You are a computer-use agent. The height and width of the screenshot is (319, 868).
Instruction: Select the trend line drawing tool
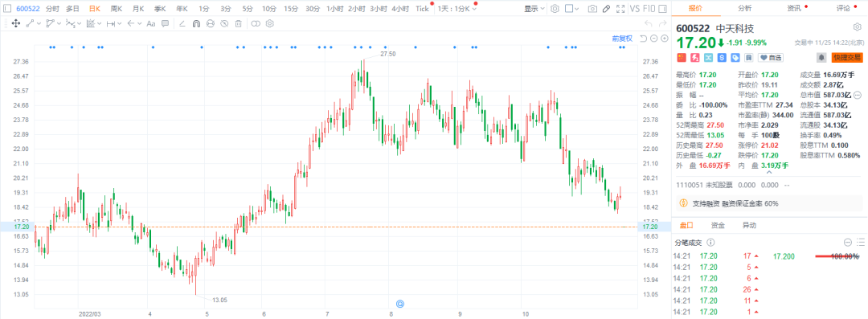(30, 24)
